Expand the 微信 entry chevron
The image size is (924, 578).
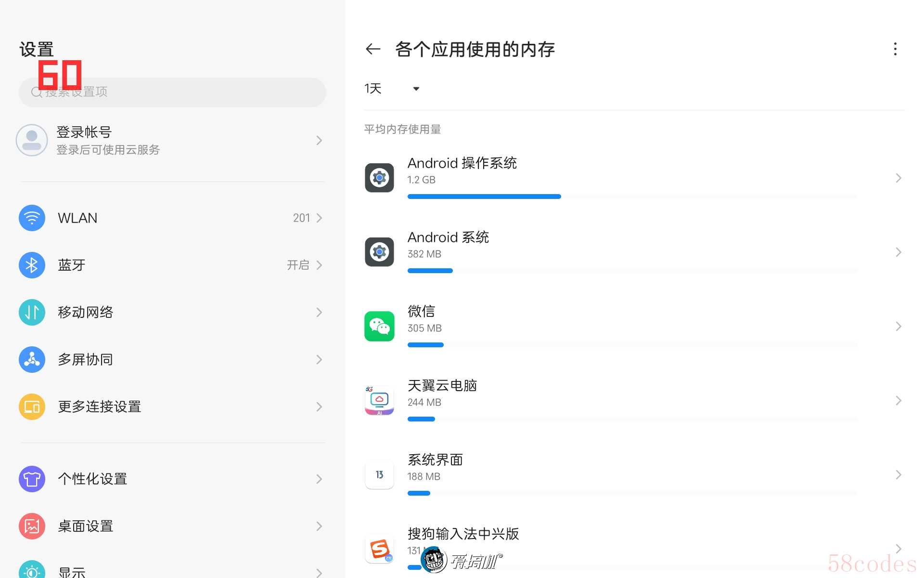tap(898, 327)
